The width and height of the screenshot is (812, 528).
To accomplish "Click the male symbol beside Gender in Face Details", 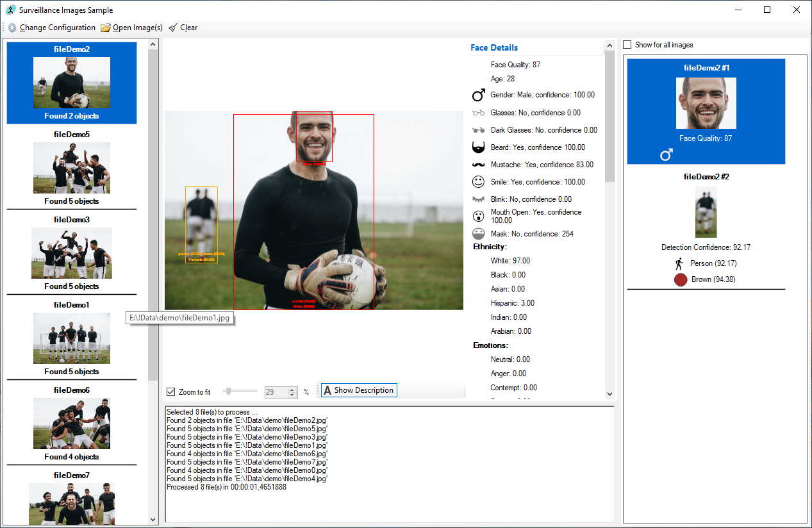I will pyautogui.click(x=478, y=95).
